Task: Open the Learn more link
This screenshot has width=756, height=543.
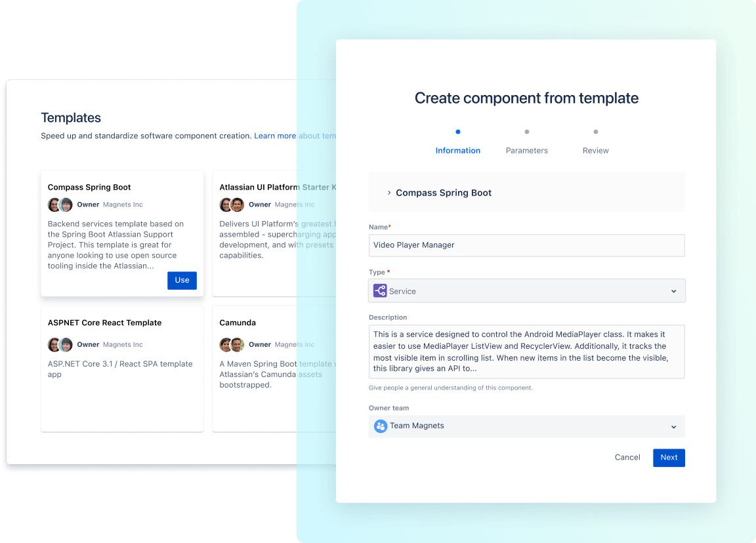Action: 276,136
